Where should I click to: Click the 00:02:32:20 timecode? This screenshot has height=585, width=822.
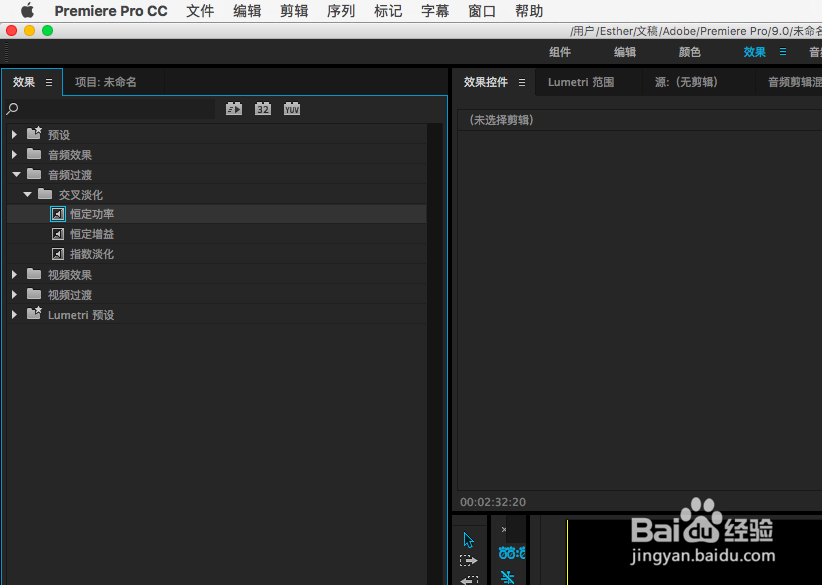click(493, 502)
